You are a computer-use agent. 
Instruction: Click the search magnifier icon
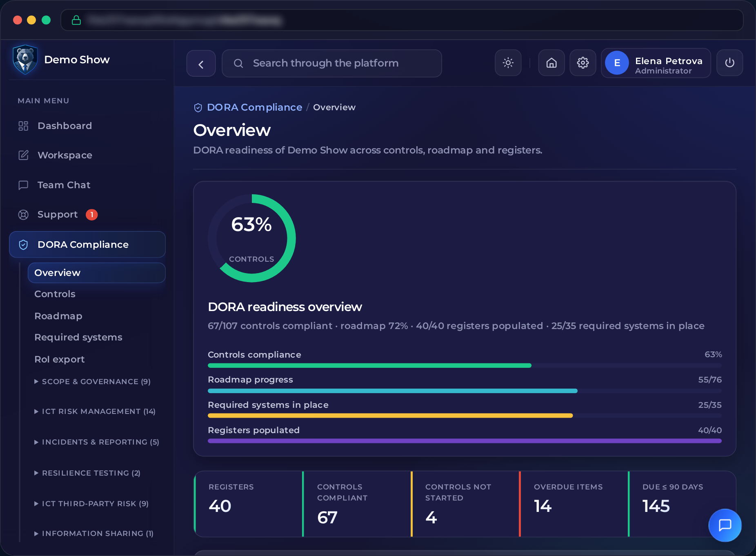tap(238, 63)
